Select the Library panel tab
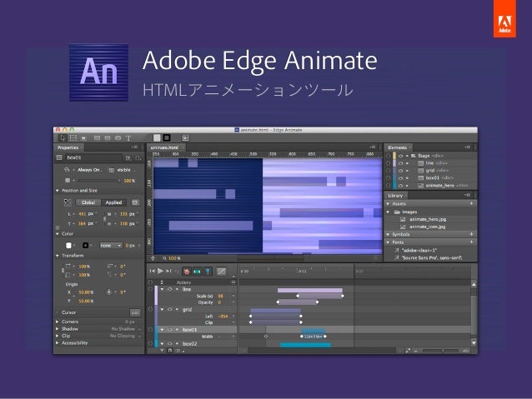 pyautogui.click(x=395, y=196)
